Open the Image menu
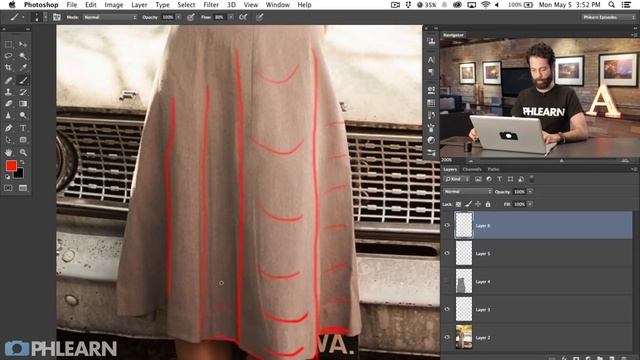The width and height of the screenshot is (640, 360). [x=113, y=5]
